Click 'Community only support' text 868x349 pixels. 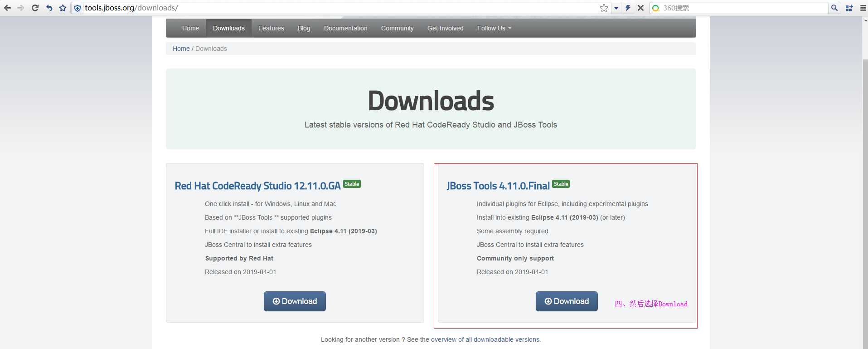(x=515, y=258)
